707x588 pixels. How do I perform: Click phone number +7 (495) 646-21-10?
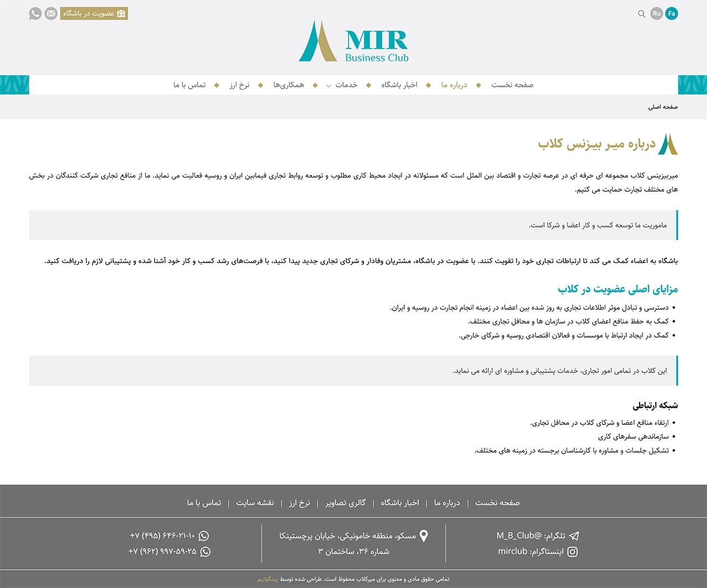(162, 535)
